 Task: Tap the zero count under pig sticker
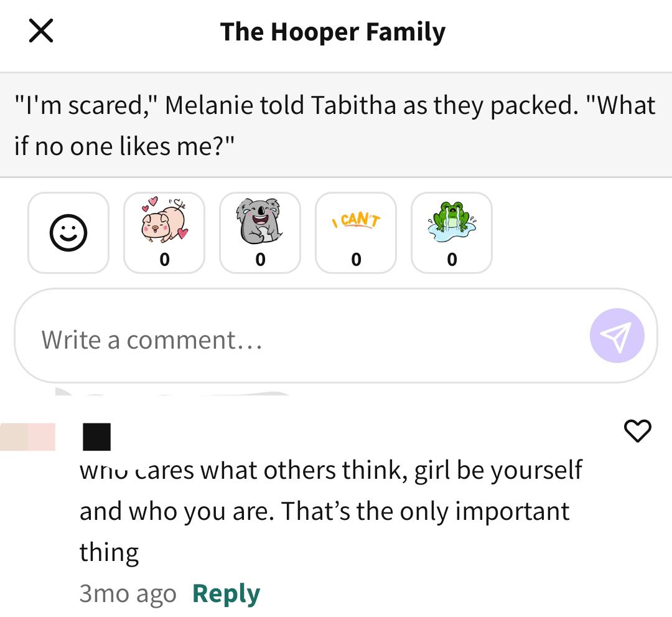pos(164,260)
